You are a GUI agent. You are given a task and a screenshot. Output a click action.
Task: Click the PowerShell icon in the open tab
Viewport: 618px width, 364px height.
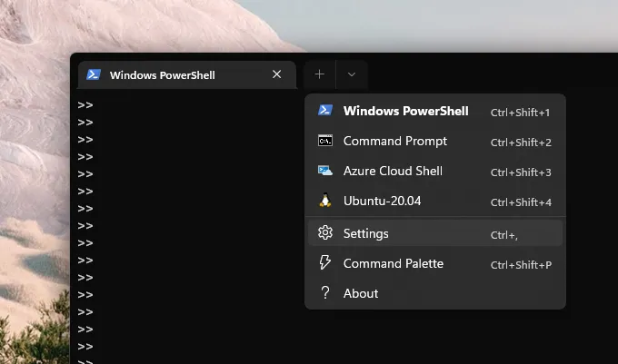tap(94, 74)
